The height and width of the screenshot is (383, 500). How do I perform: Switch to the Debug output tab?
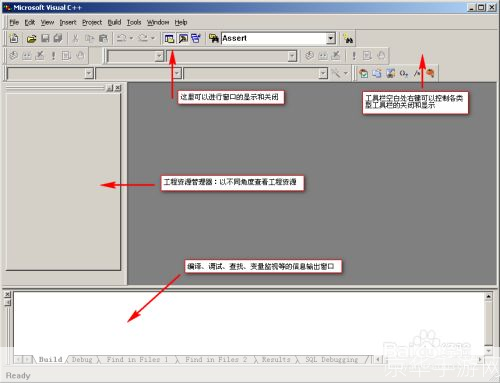click(82, 359)
